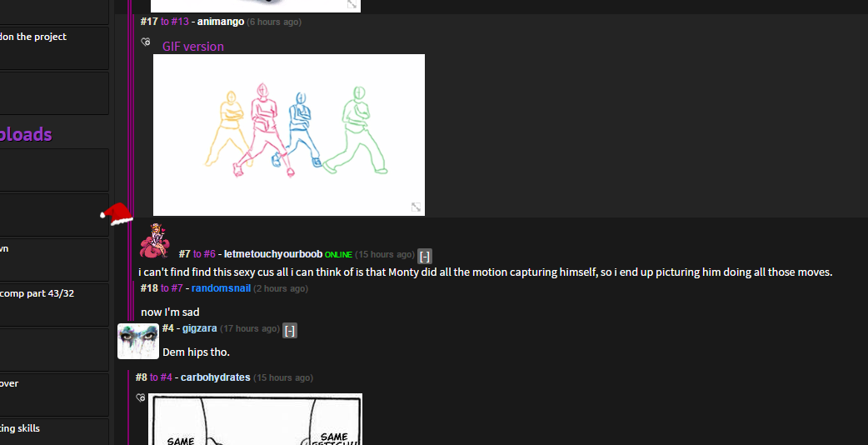Open the manga panel image
This screenshot has height=445, width=868.
(255, 419)
